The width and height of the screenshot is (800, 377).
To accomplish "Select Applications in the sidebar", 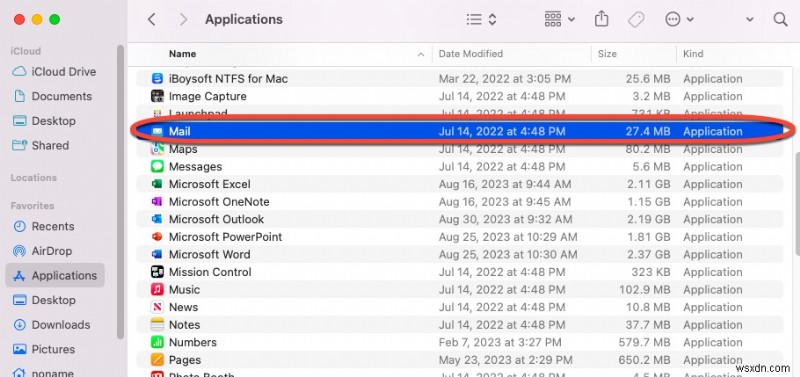I will point(55,275).
